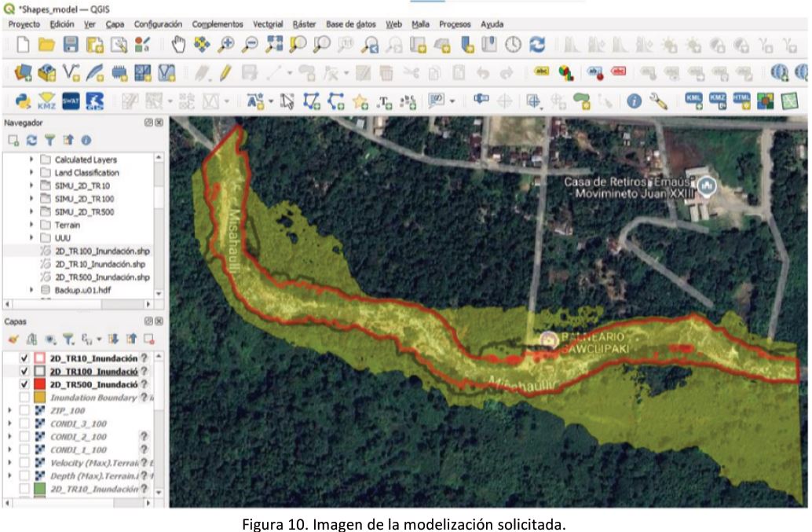Click the blue Refresh map icon
This screenshot has width=812, height=532.
537,45
